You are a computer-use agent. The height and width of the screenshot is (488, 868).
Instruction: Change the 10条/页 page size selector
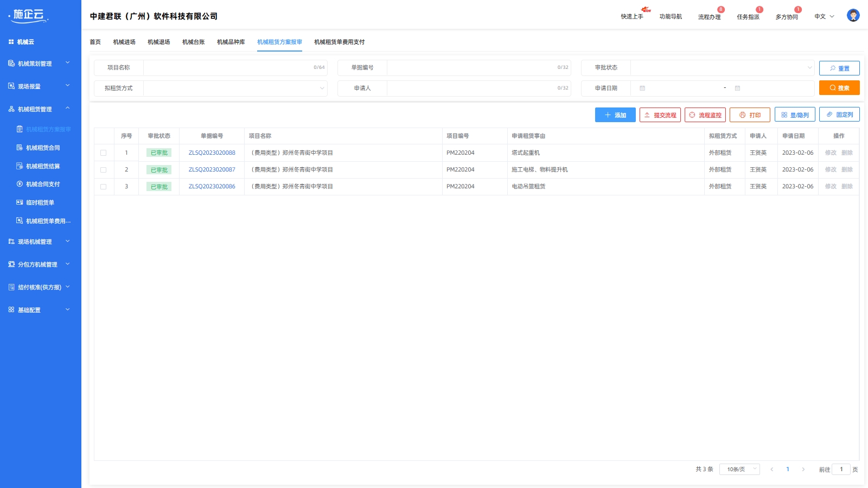tap(739, 470)
